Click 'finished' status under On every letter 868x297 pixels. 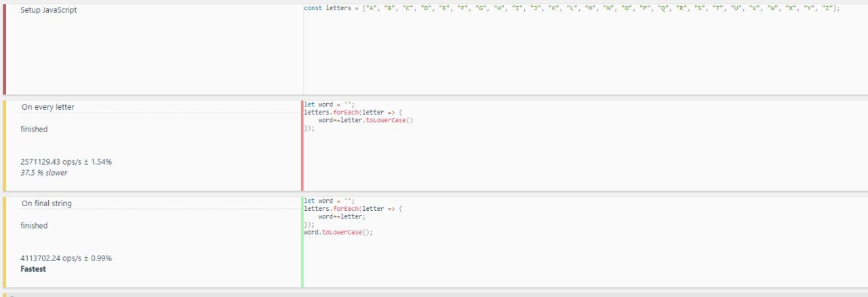coord(34,130)
